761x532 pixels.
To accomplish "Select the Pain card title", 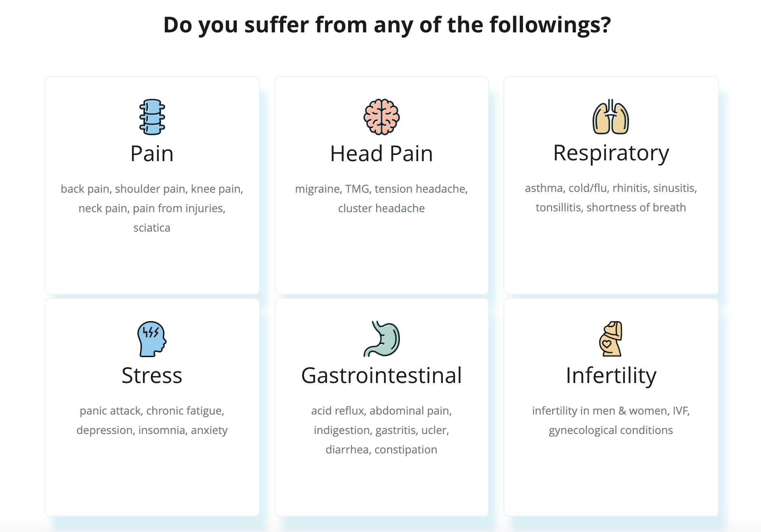I will click(152, 154).
